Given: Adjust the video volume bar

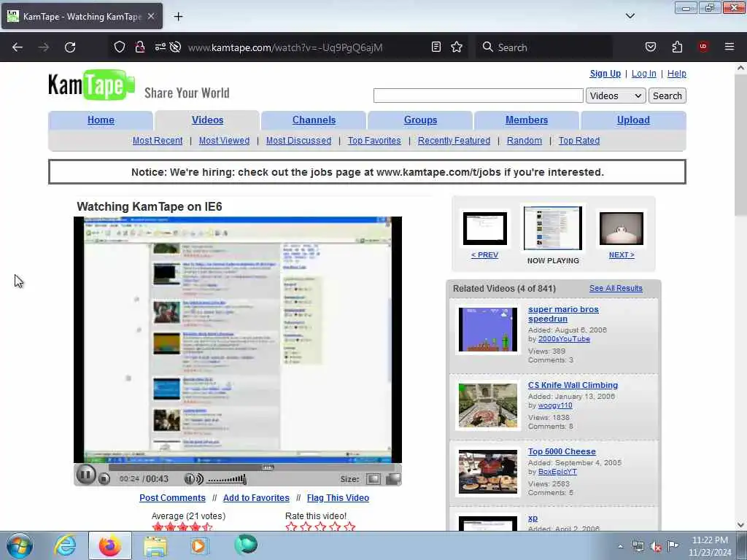Looking at the screenshot, I should coord(227,479).
